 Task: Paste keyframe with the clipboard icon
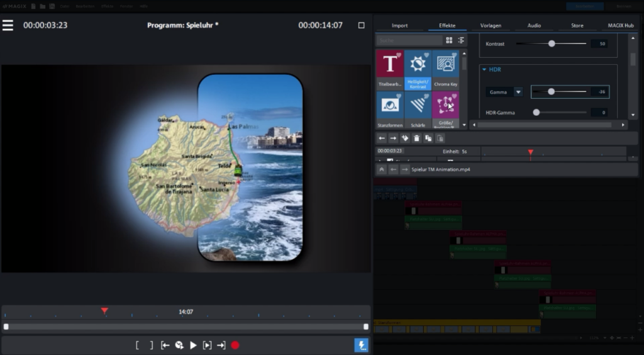[440, 138]
